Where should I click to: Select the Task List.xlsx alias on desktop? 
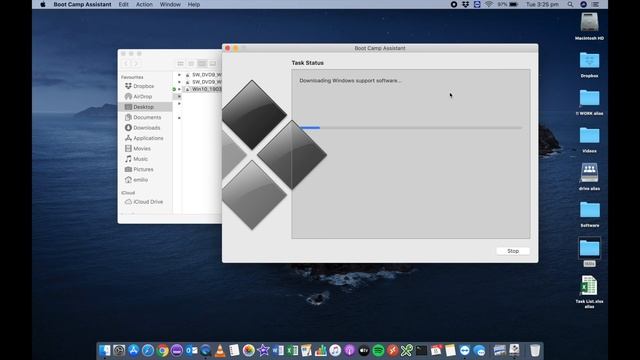click(589, 286)
